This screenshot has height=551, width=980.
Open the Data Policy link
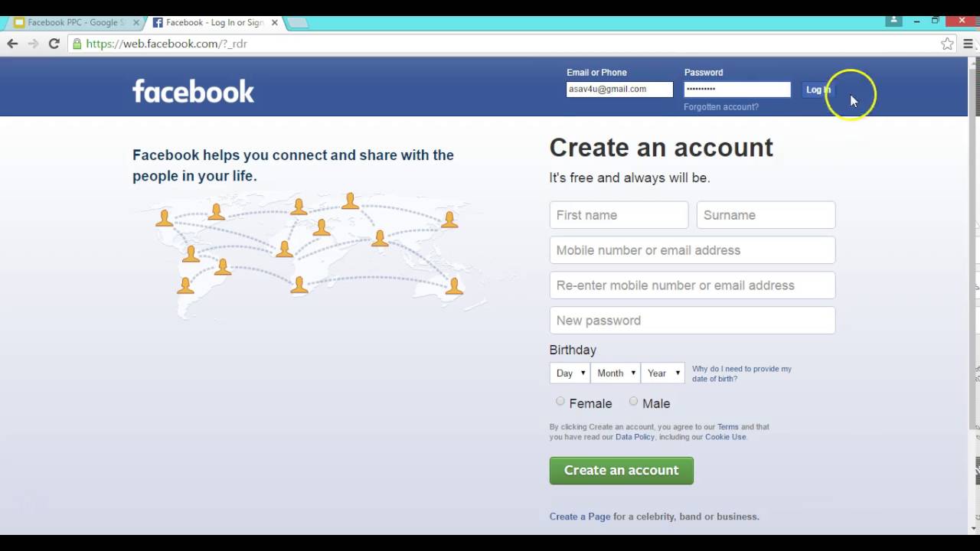coord(635,437)
